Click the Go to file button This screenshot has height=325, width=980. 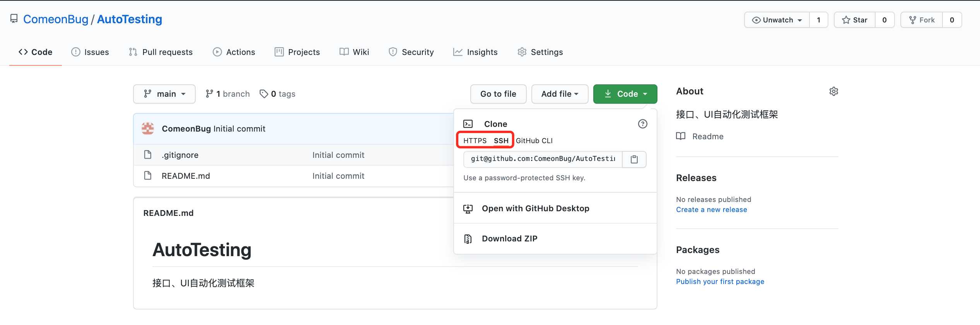498,94
